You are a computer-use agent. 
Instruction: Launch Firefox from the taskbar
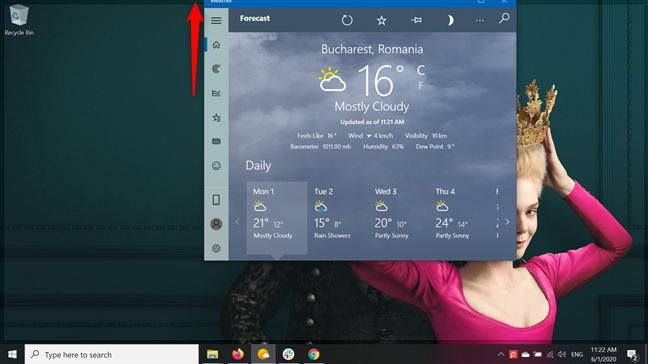pyautogui.click(x=238, y=354)
